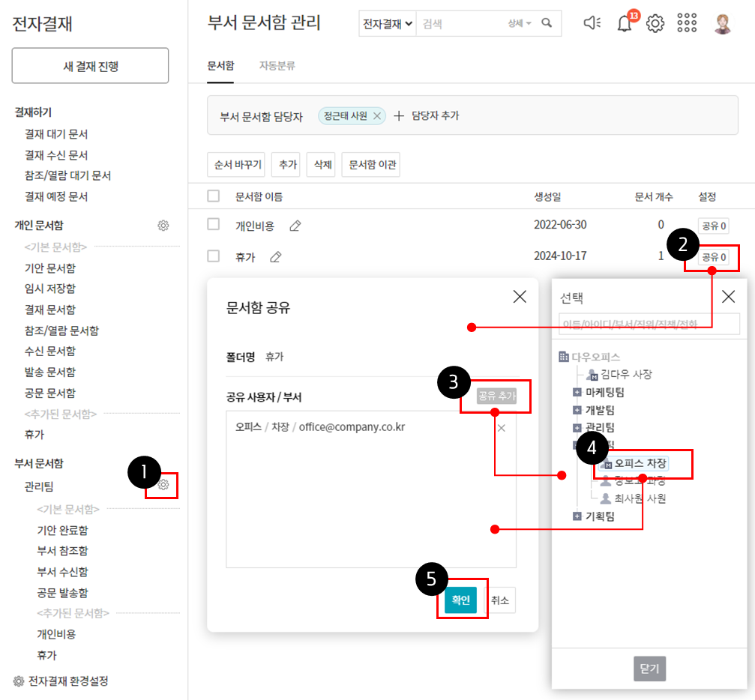Click the search magnifier icon

point(547,24)
